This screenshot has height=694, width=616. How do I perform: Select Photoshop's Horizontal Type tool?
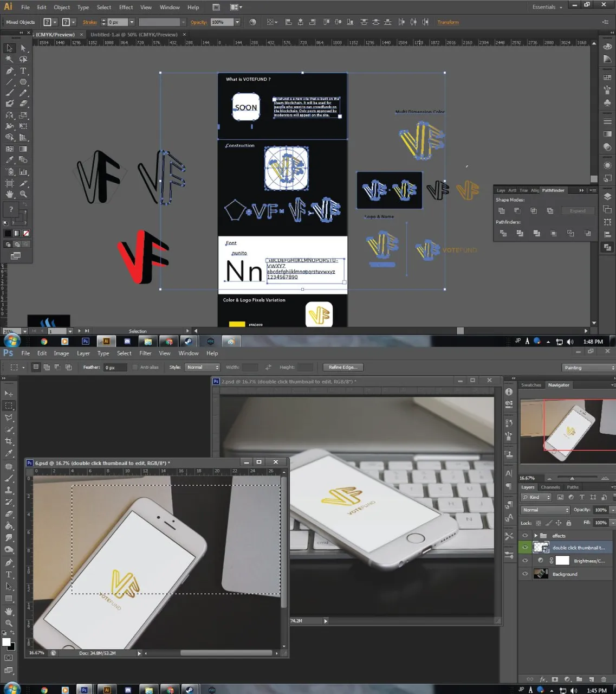[9, 575]
